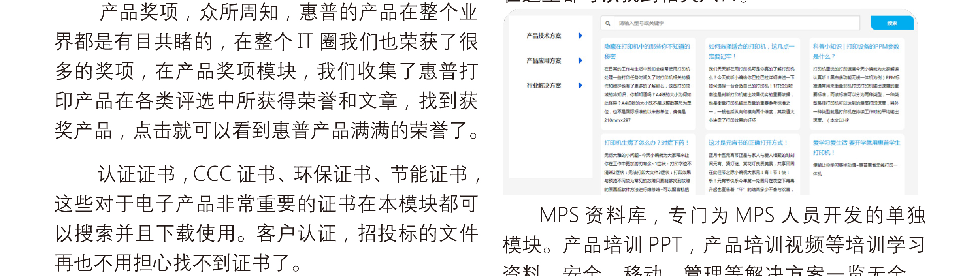Click the blue 搜索 button
Viewport: 980px width, 276px height.
pyautogui.click(x=892, y=23)
